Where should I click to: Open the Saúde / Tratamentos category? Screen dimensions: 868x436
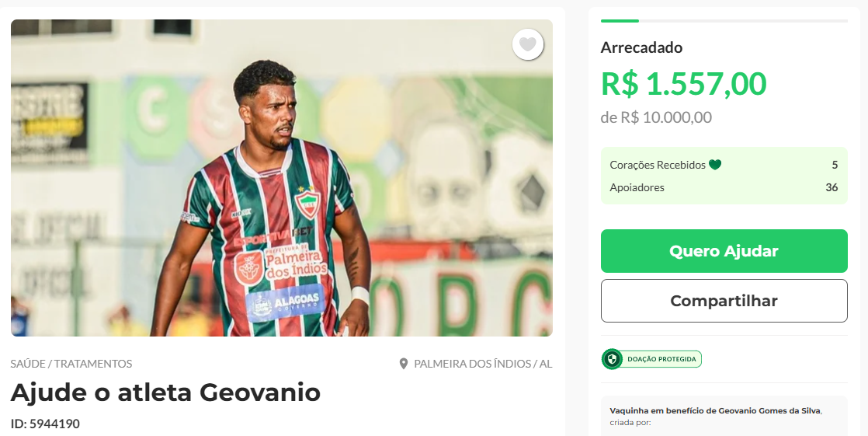(71, 364)
